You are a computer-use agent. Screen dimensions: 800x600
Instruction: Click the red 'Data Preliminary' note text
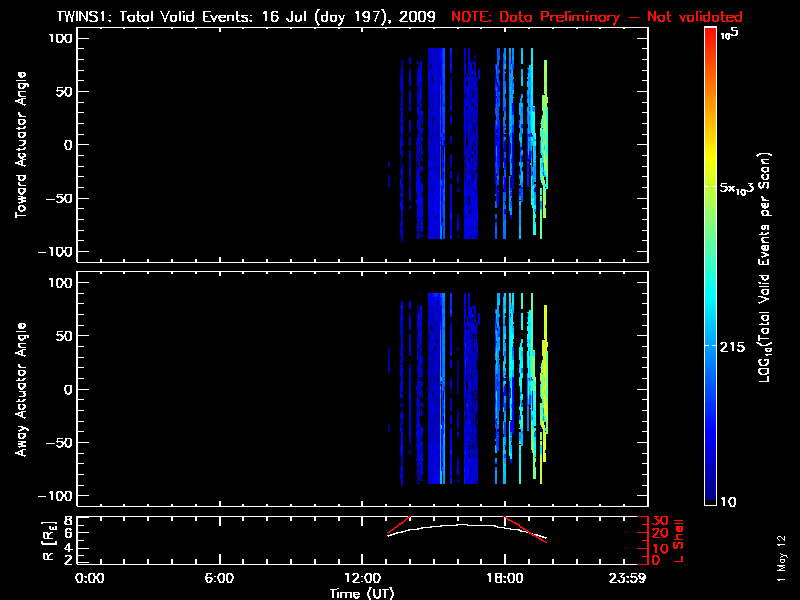[597, 17]
